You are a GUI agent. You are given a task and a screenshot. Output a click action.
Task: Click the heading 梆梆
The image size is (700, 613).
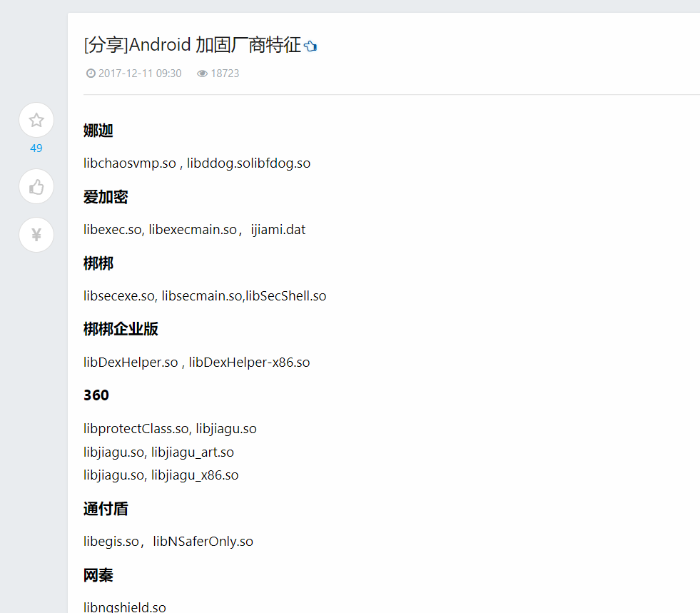[98, 263]
